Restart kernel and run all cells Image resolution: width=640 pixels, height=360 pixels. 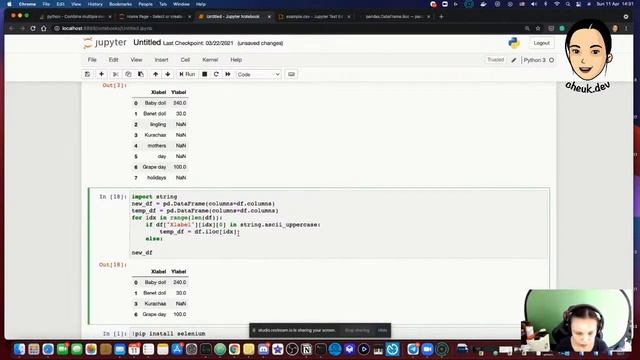228,74
